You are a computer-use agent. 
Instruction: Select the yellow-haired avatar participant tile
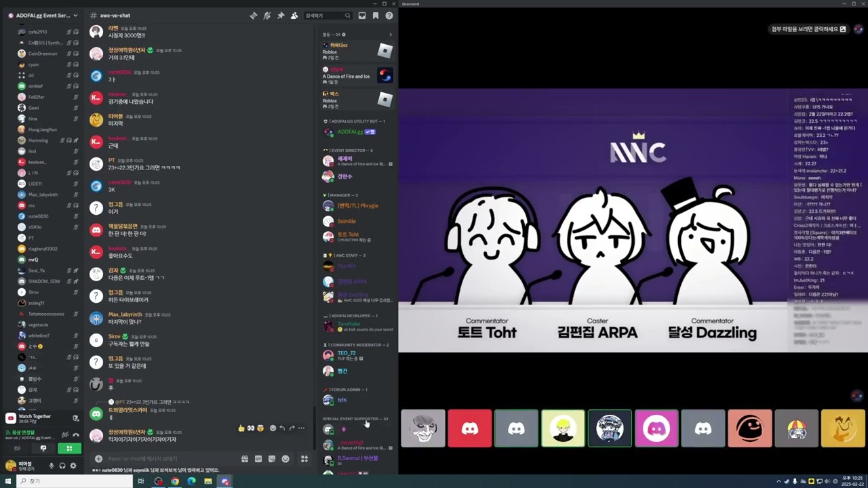(563, 428)
